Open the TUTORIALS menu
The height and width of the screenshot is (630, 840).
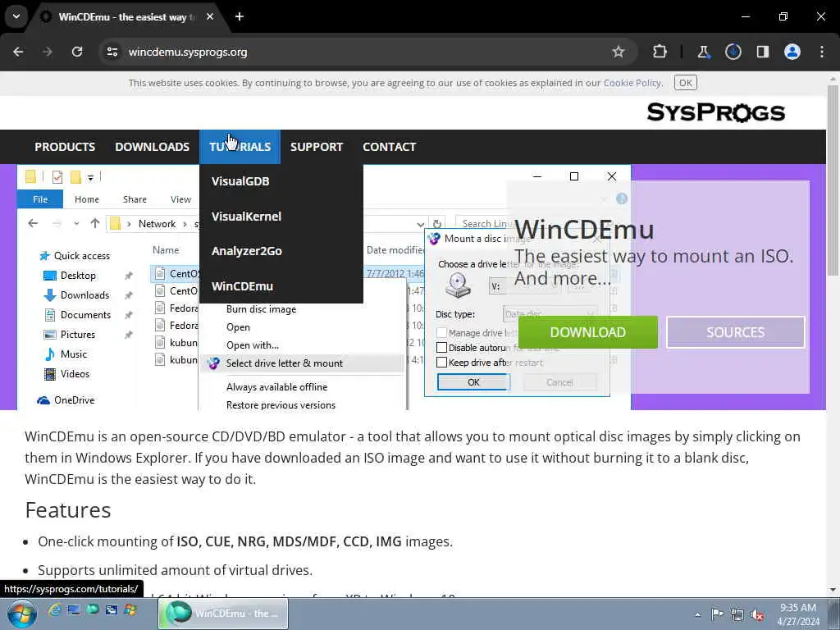coord(240,147)
